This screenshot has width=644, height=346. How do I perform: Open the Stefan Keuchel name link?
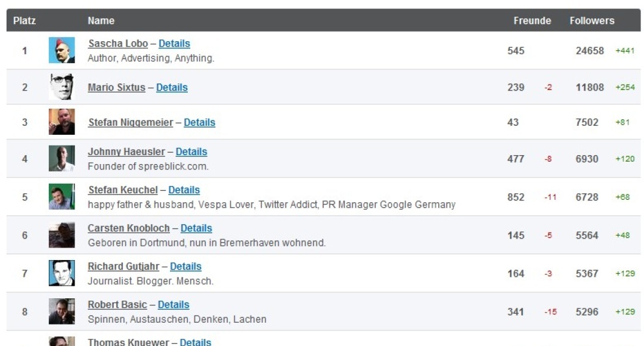(x=123, y=190)
